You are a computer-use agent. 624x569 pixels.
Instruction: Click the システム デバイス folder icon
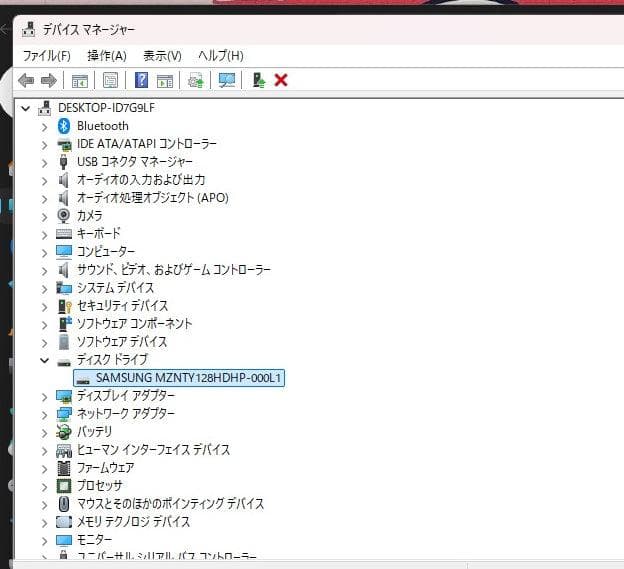pos(64,288)
